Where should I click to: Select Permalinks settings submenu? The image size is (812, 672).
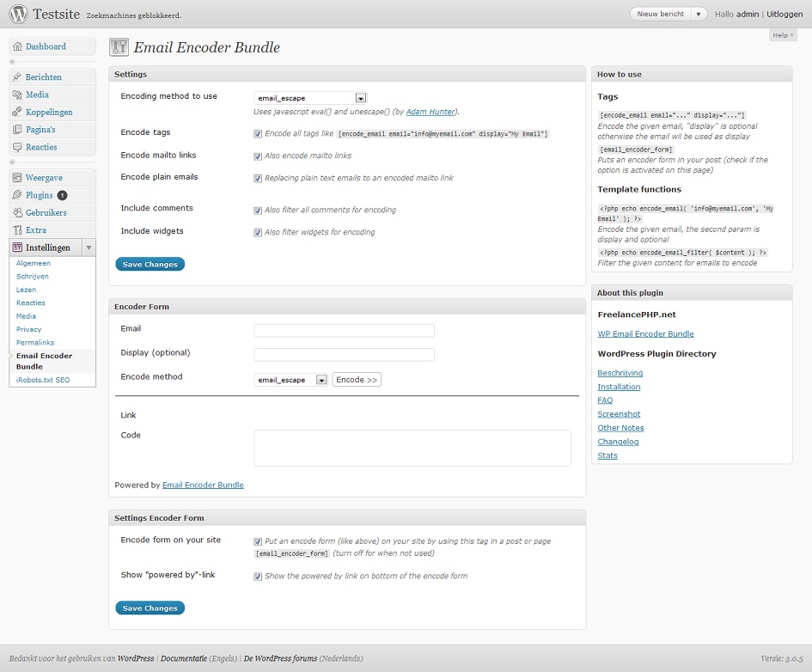[35, 342]
